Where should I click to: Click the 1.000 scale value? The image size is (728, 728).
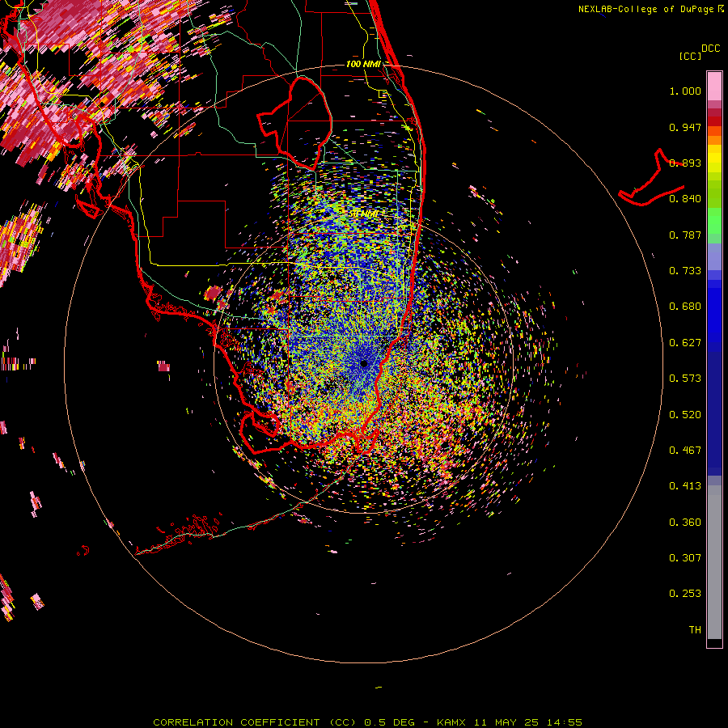(685, 91)
